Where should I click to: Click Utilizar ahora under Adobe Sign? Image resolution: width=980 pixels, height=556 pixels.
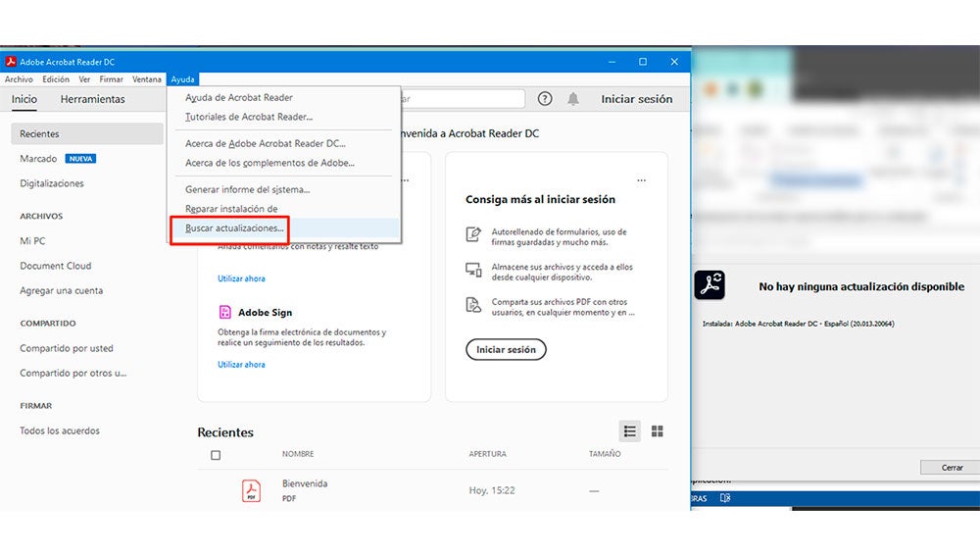tap(241, 365)
